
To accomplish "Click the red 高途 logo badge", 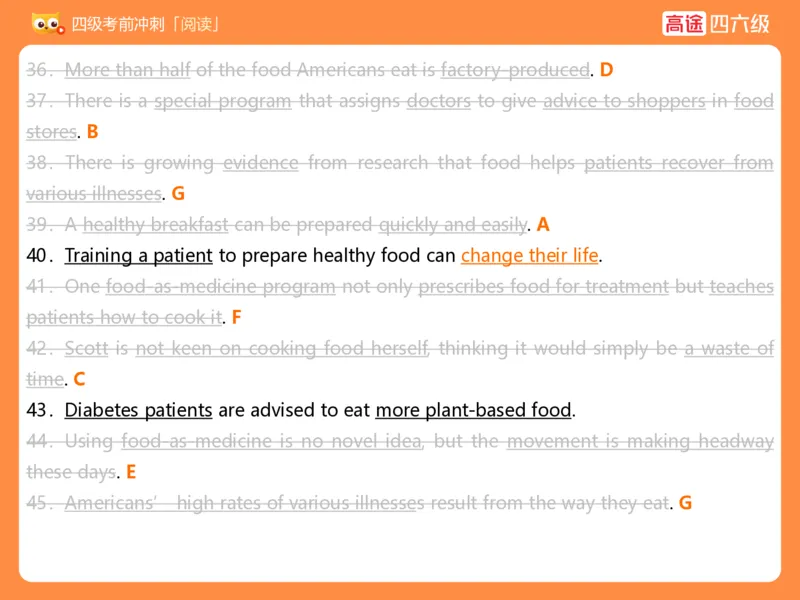I will pyautogui.click(x=684, y=23).
